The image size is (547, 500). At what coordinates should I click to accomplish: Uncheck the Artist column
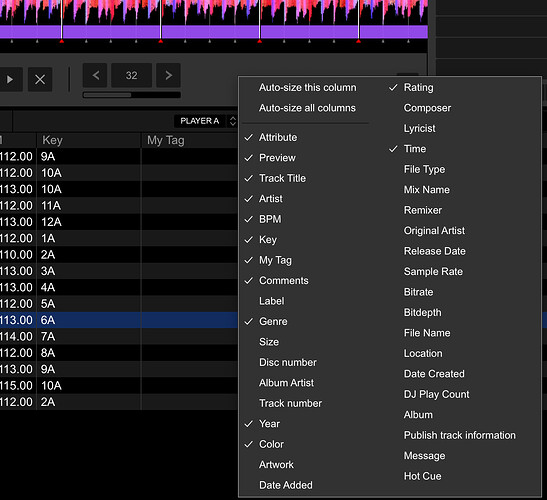(271, 199)
